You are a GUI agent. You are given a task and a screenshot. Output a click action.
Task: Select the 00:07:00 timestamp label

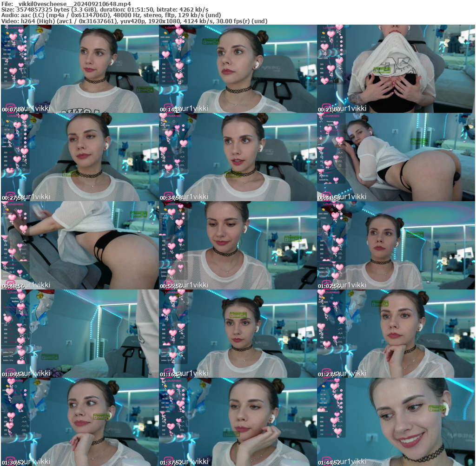(13, 110)
